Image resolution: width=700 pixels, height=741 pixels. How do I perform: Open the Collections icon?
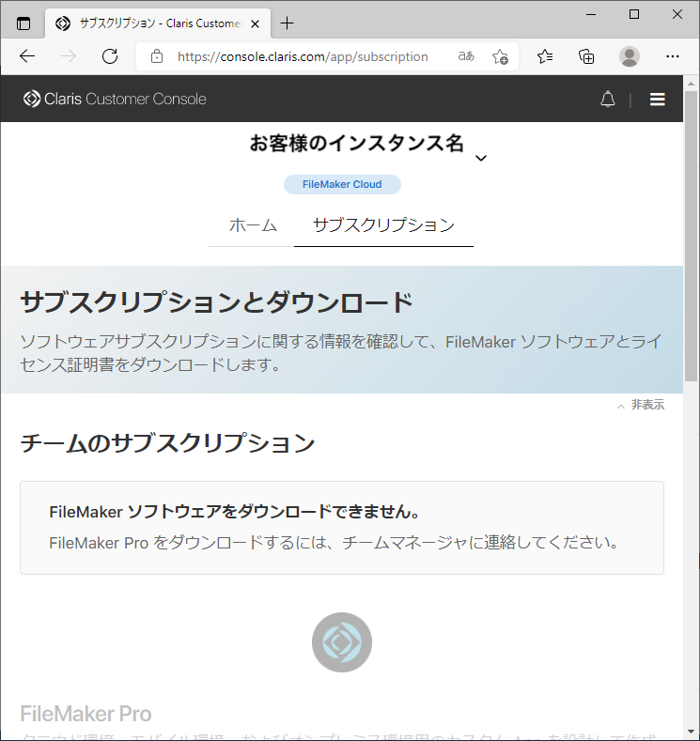click(x=586, y=56)
